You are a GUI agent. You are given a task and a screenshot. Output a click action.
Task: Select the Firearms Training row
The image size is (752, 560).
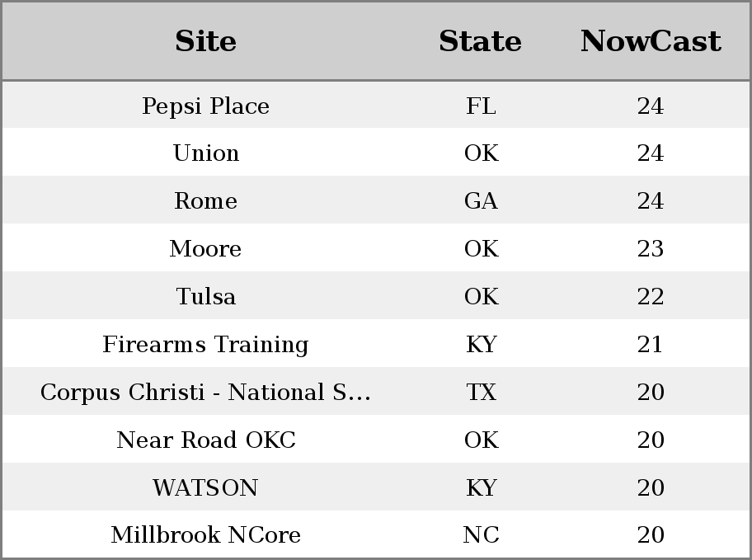[x=376, y=344]
